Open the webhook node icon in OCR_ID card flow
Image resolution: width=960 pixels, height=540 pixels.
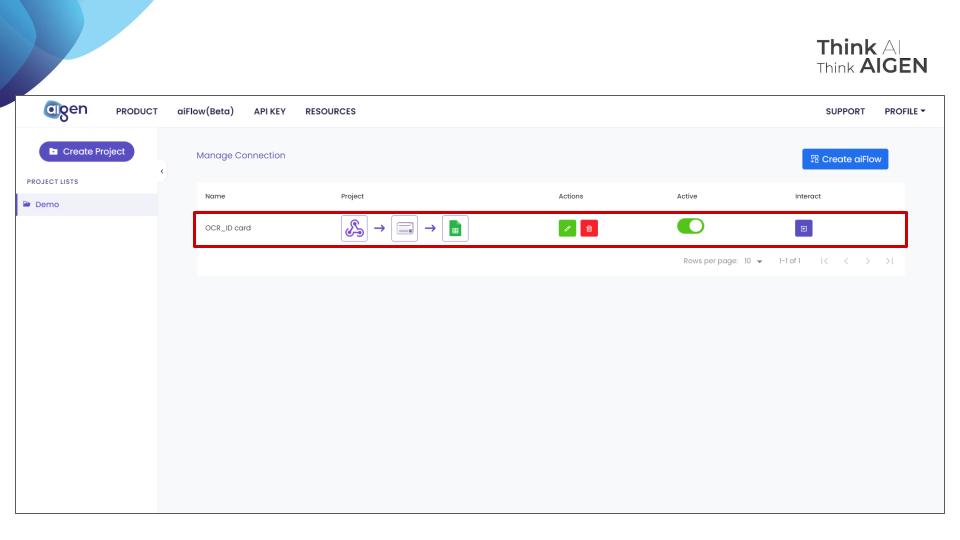(354, 228)
